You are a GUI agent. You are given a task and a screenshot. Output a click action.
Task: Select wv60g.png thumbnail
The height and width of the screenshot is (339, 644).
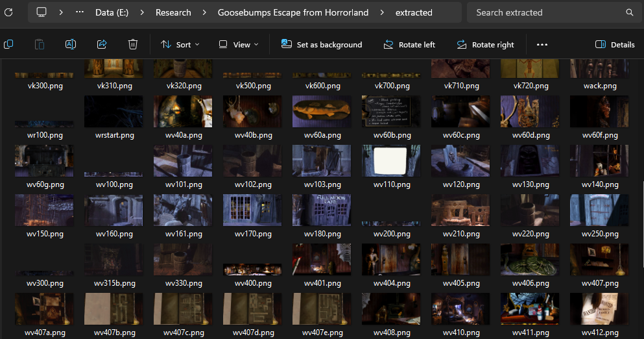click(x=44, y=161)
